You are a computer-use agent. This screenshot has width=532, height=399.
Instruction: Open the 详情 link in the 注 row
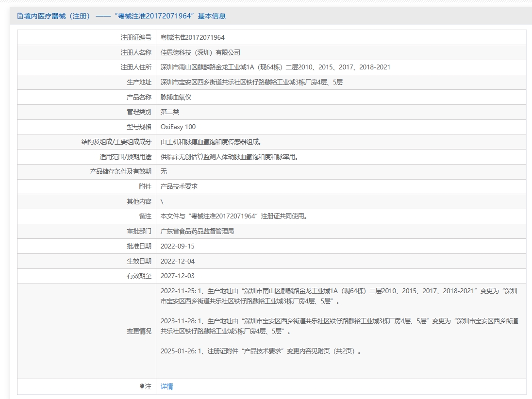click(x=166, y=386)
